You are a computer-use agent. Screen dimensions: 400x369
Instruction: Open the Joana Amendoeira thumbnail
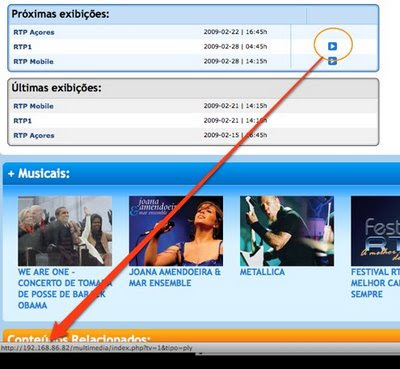tap(176, 231)
